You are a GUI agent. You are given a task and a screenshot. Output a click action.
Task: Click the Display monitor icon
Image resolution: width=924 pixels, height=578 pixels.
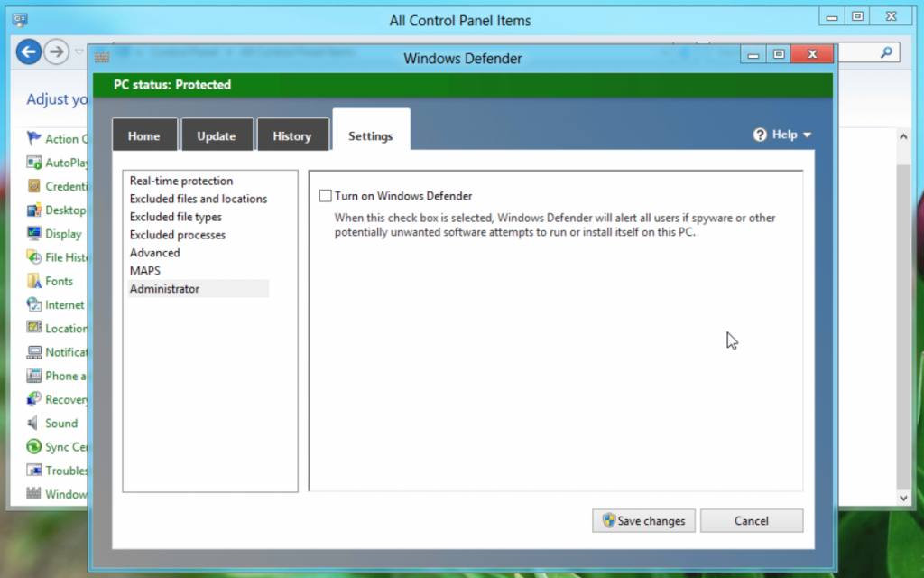pos(34,234)
